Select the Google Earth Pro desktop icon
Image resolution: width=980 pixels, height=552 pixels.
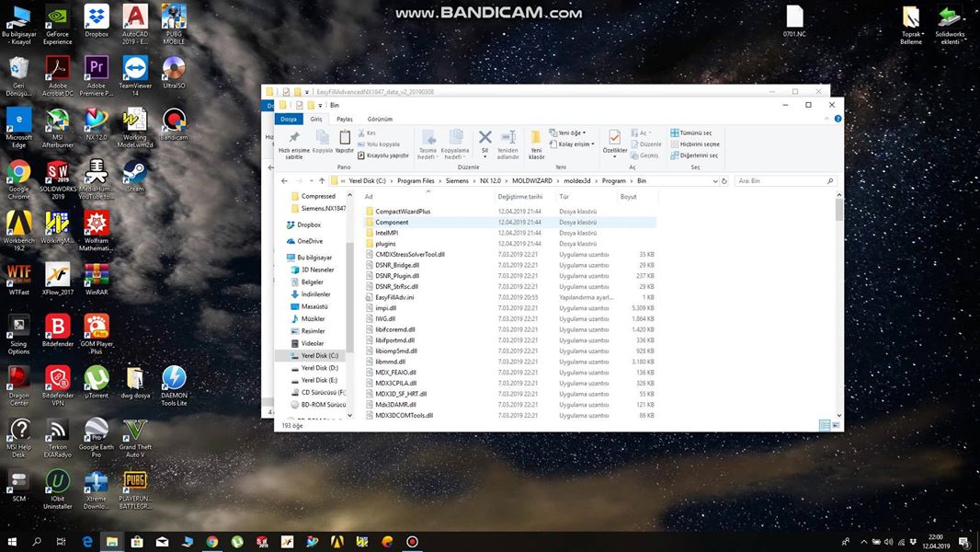[97, 438]
